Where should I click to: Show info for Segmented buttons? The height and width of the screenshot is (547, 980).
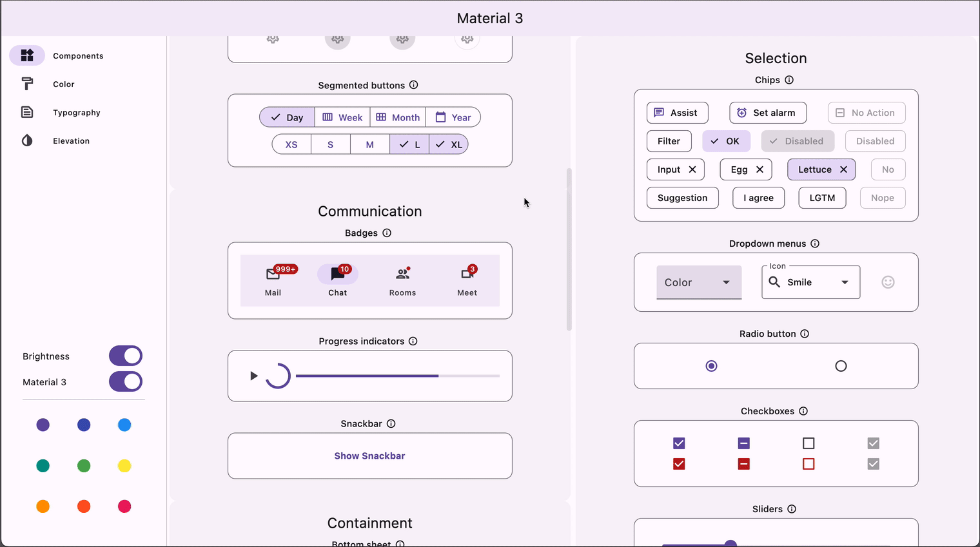tap(414, 85)
